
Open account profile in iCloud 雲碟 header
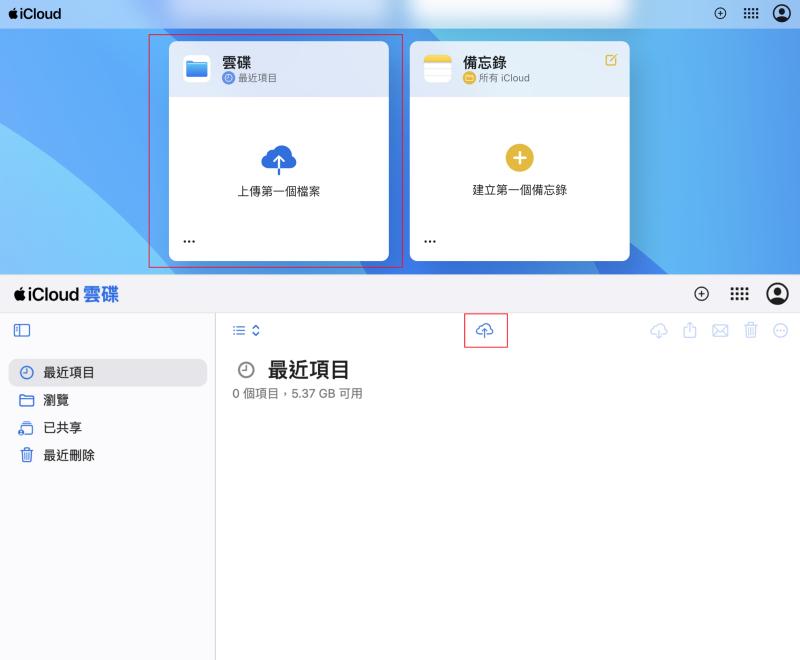point(777,294)
